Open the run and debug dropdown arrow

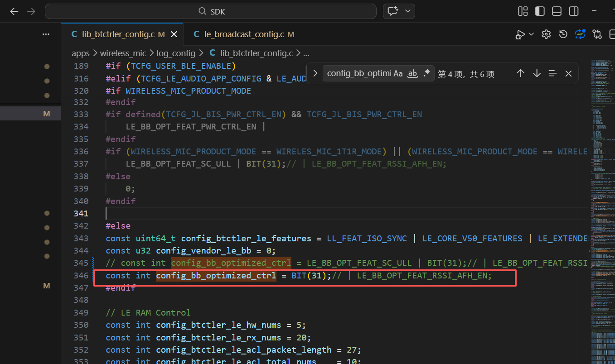tap(531, 34)
